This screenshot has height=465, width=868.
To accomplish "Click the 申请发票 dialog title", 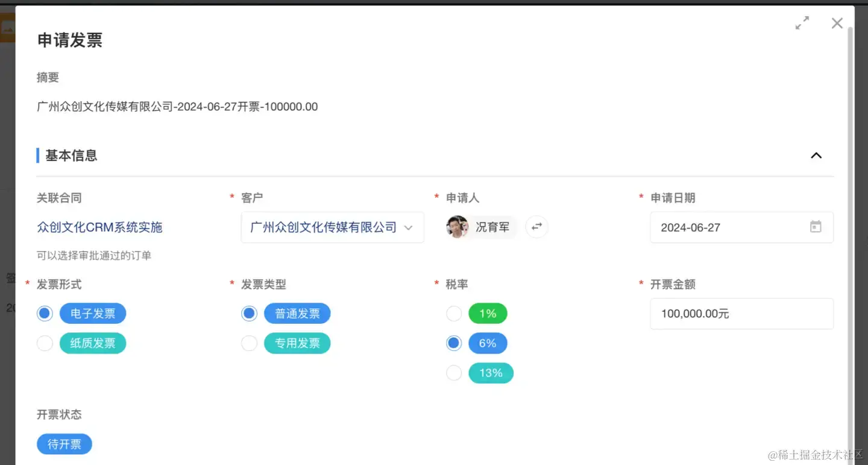I will [x=70, y=40].
